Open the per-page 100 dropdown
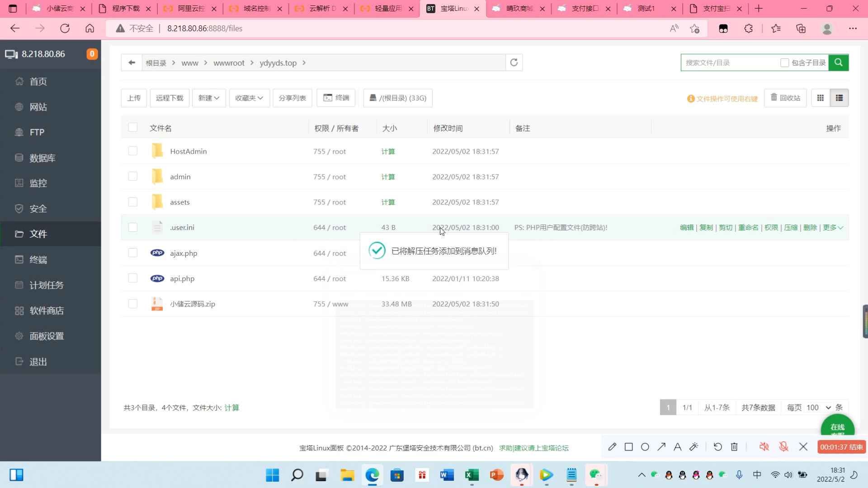The image size is (868, 488). click(x=818, y=408)
